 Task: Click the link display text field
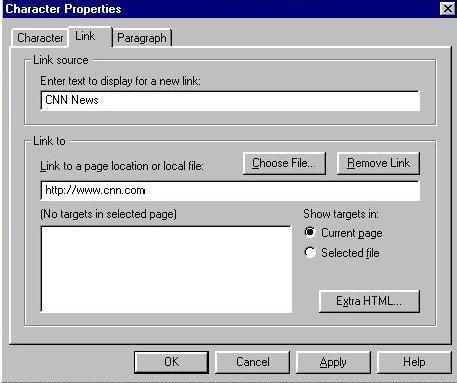pos(230,100)
